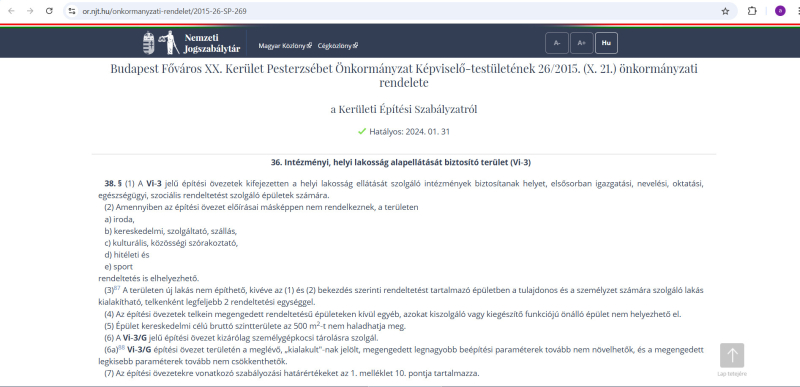The height and width of the screenshot is (387, 800).
Task: Open the purple profile avatar
Action: [780, 11]
